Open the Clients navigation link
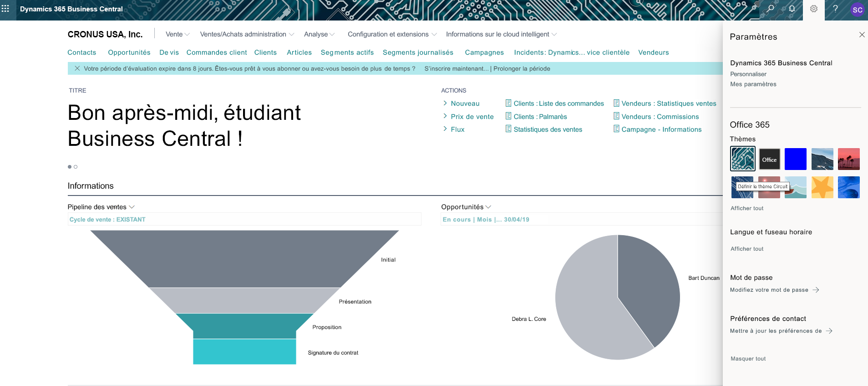Image resolution: width=868 pixels, height=386 pixels. [265, 52]
